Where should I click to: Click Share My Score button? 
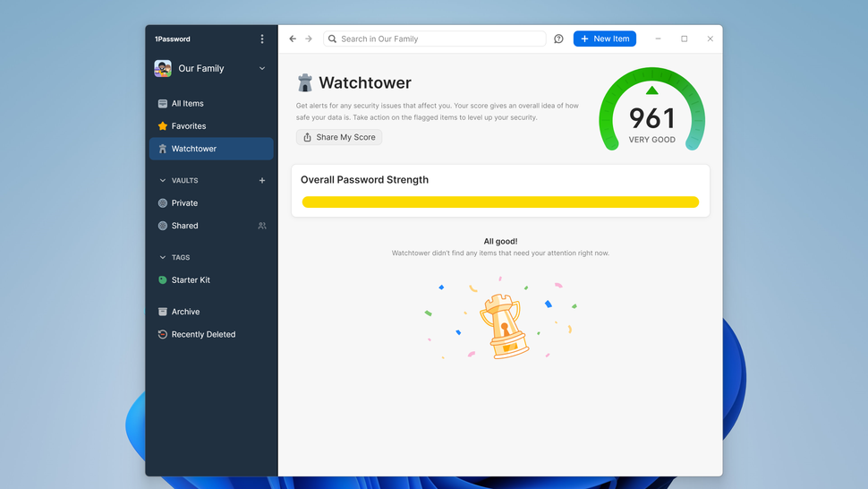(x=339, y=137)
